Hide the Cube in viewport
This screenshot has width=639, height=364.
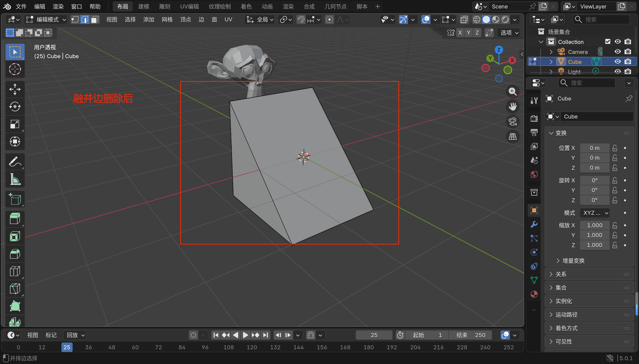click(x=618, y=62)
